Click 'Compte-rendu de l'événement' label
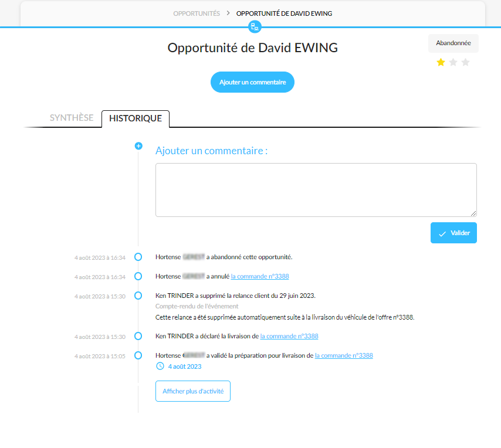 pos(197,306)
